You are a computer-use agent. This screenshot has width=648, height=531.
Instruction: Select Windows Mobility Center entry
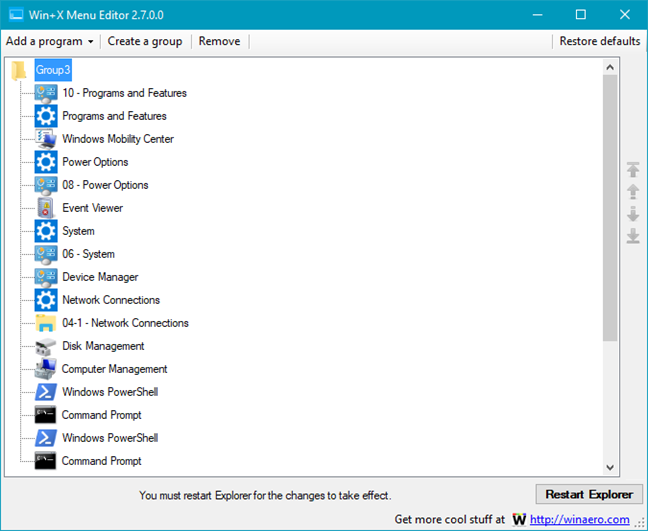tap(118, 139)
